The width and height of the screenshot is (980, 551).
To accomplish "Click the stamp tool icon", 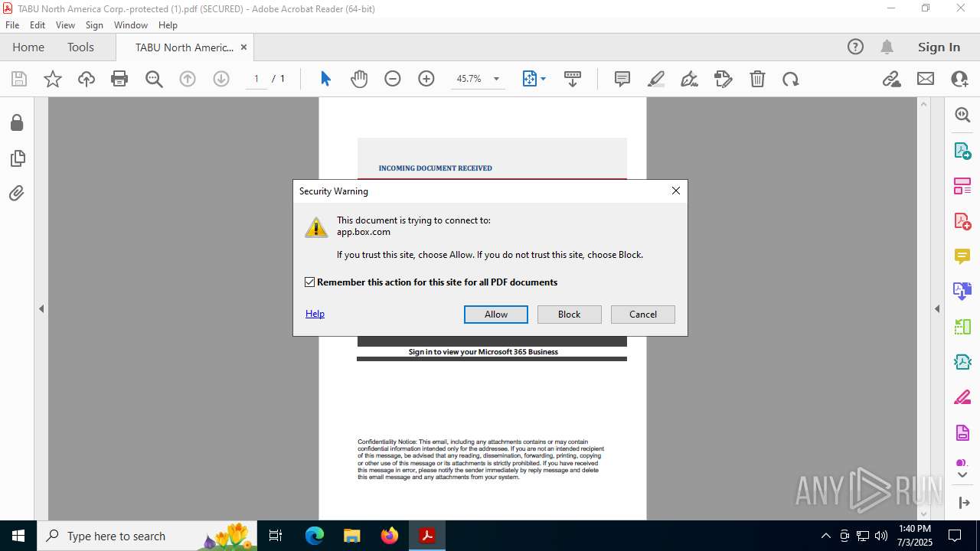I will click(x=723, y=79).
